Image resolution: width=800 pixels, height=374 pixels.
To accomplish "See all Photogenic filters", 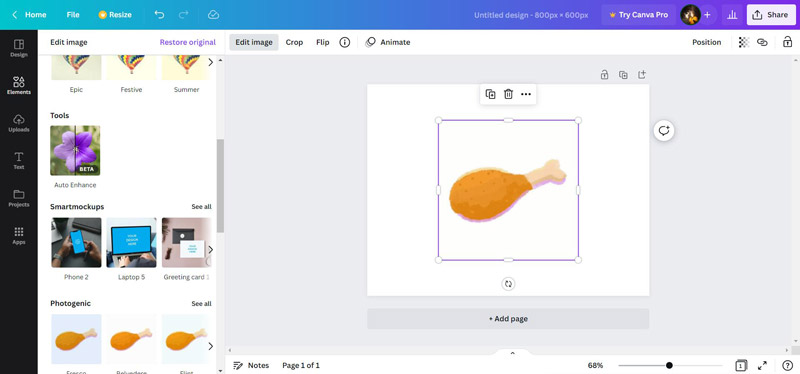I will tap(202, 304).
